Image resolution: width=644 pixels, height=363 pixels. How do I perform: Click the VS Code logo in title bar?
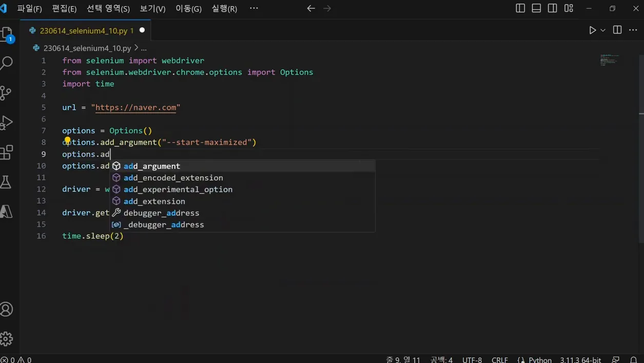pos(4,9)
